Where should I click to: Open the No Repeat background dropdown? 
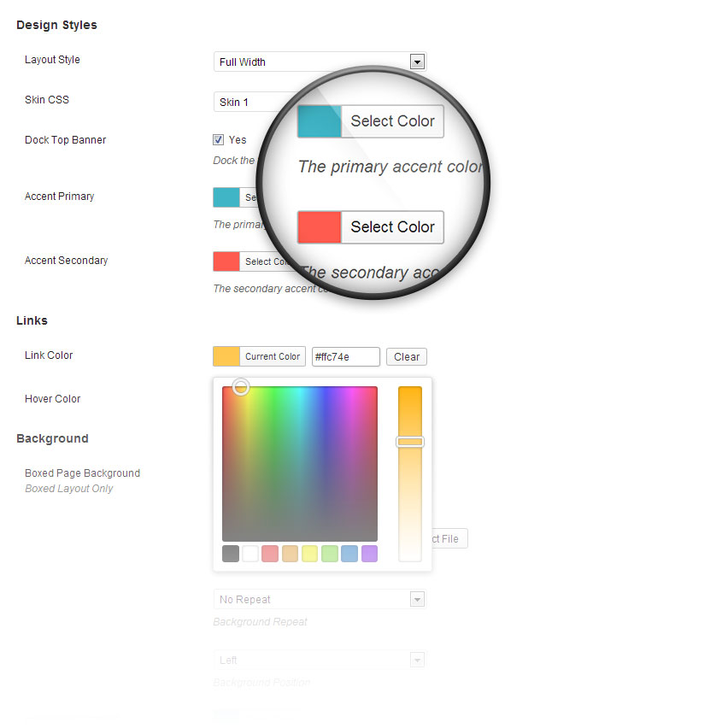point(319,600)
